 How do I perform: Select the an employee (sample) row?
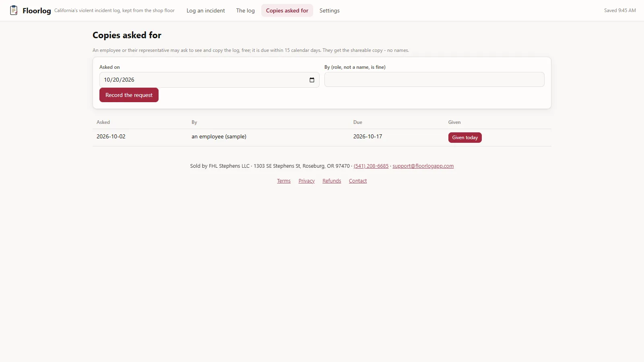point(322,138)
